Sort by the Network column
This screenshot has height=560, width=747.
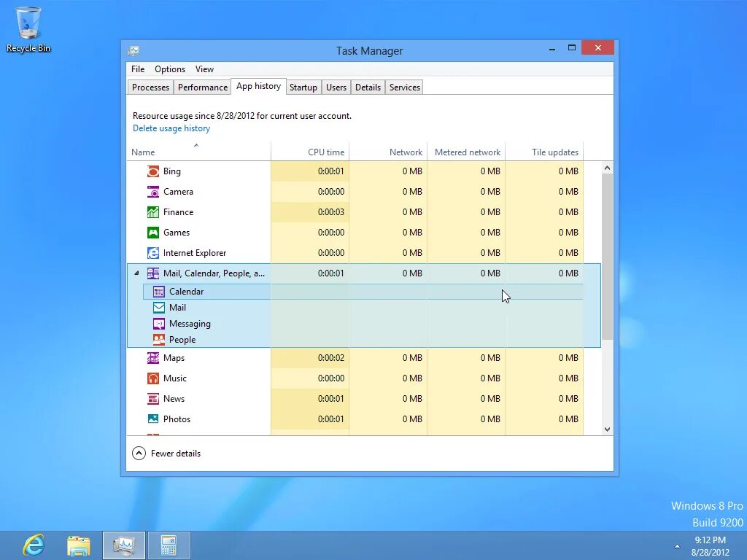[388, 152]
